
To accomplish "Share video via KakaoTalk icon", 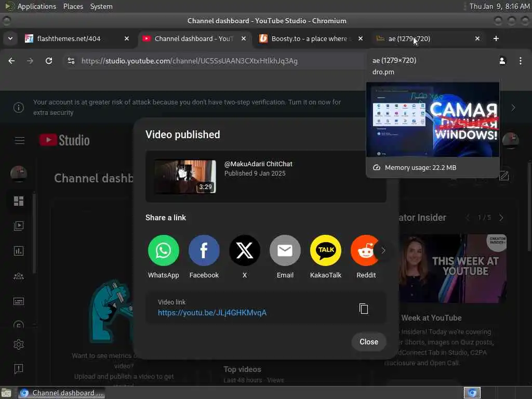I will [x=325, y=250].
